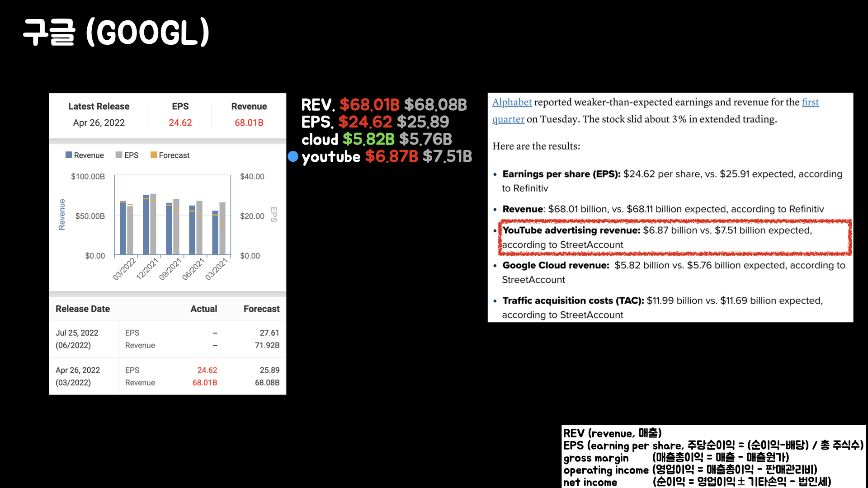
Task: Click the 구글 (GOOGL) slide title
Action: [x=116, y=33]
